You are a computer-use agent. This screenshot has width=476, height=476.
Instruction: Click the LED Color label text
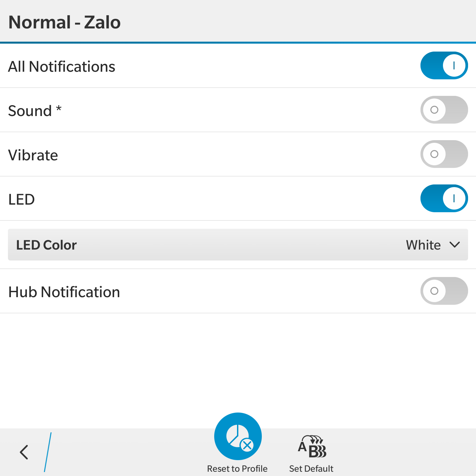(46, 245)
